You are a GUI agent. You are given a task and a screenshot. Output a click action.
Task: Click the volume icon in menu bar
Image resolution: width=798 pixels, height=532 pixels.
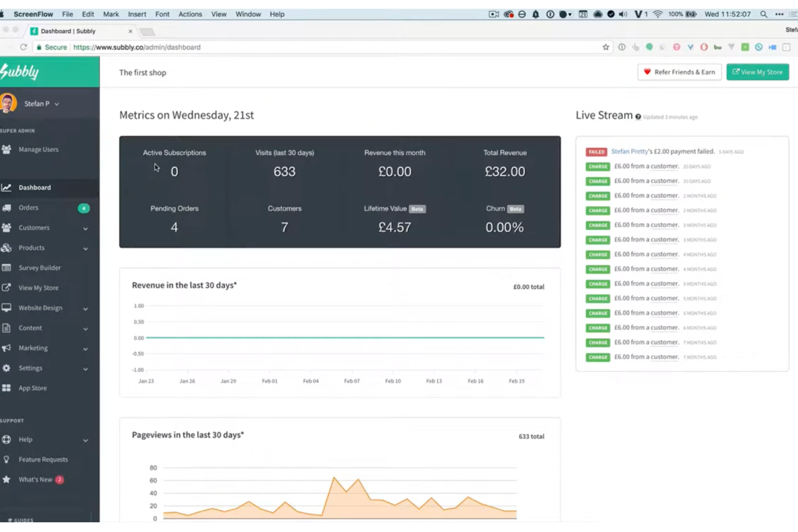pos(623,15)
